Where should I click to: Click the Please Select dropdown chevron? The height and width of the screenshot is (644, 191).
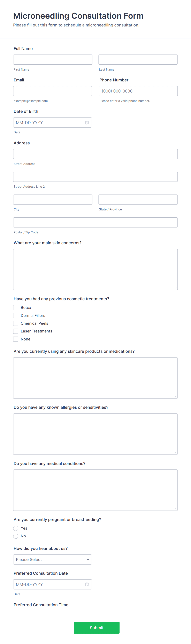88,559
